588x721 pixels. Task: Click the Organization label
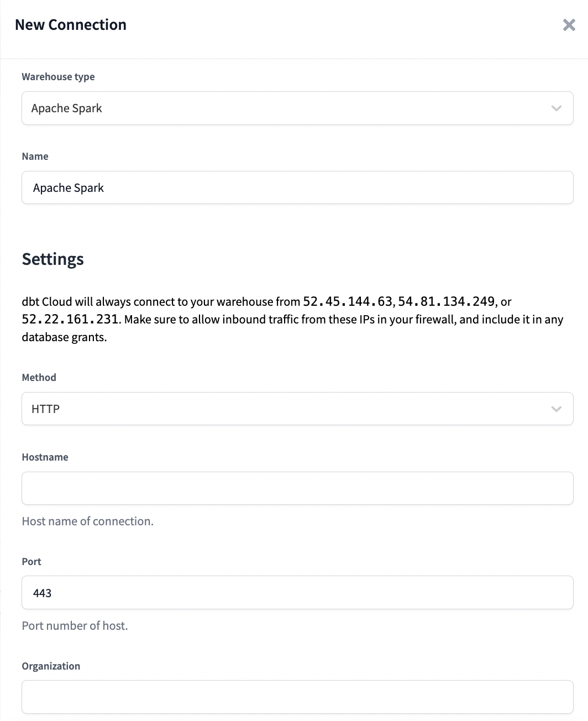51,666
